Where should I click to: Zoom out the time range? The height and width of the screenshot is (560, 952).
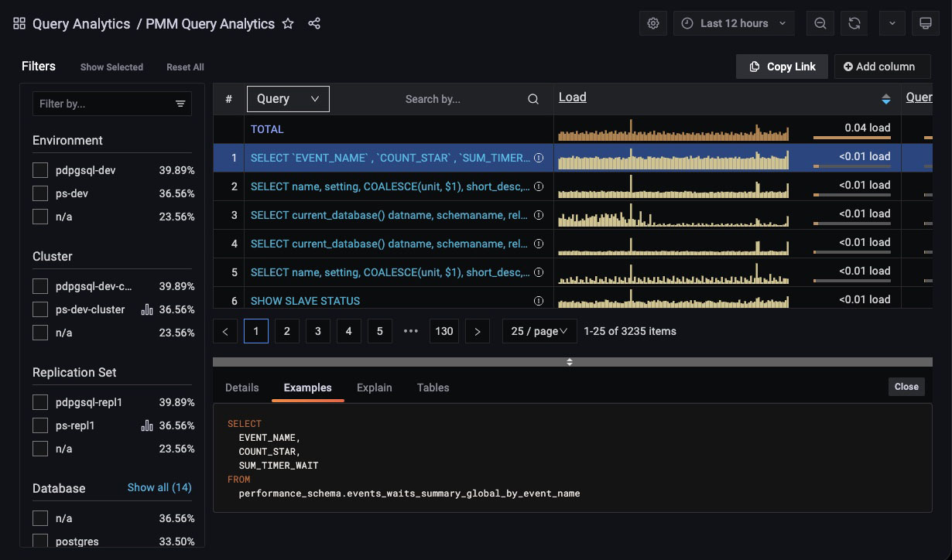pyautogui.click(x=820, y=23)
